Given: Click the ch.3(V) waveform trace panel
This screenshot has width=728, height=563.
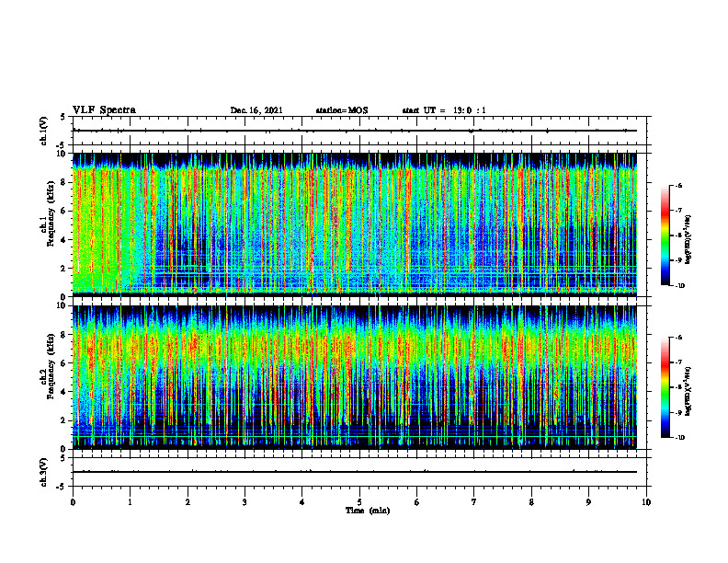Looking at the screenshot, I should [x=359, y=472].
